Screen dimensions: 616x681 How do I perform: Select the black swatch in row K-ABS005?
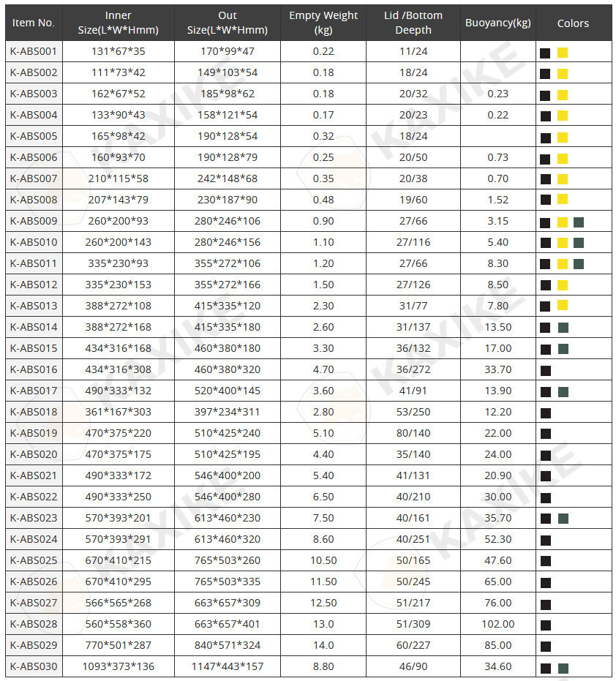[545, 138]
